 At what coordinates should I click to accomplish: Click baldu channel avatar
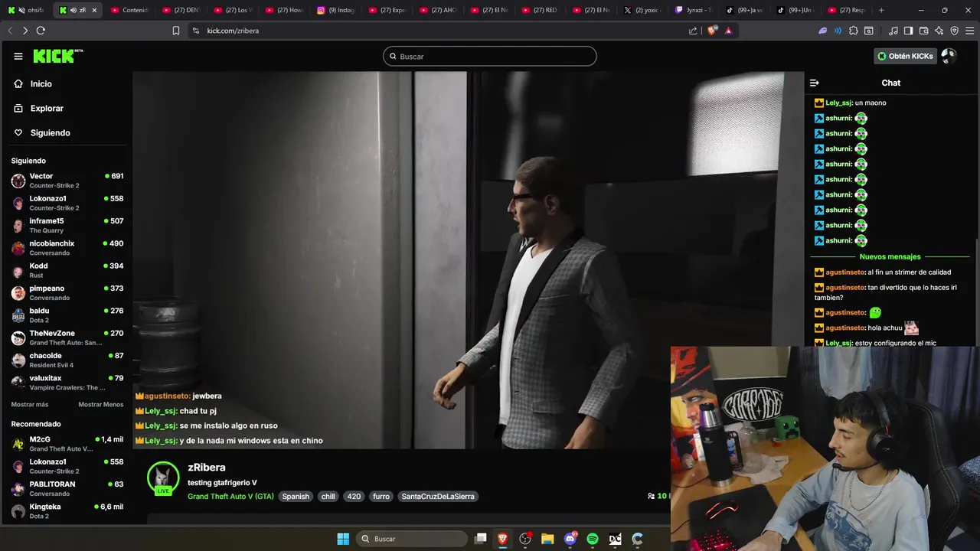click(x=18, y=315)
